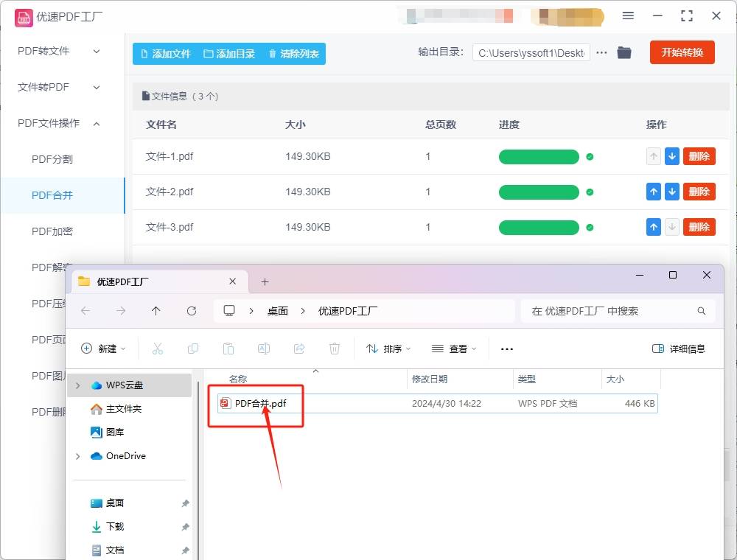This screenshot has width=737, height=560.
Task: Click the 清除列表 button
Action: (x=294, y=54)
